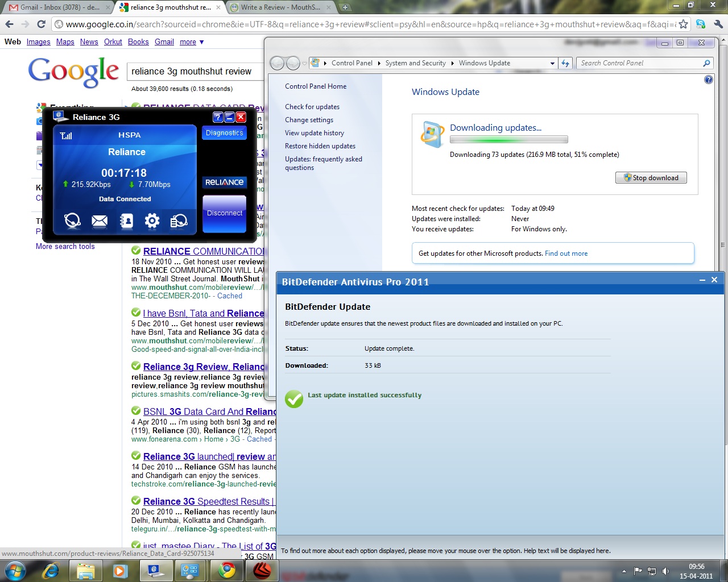The image size is (728, 582).
Task: Expand the System and Security breadcrumb arrow
Action: click(x=453, y=63)
